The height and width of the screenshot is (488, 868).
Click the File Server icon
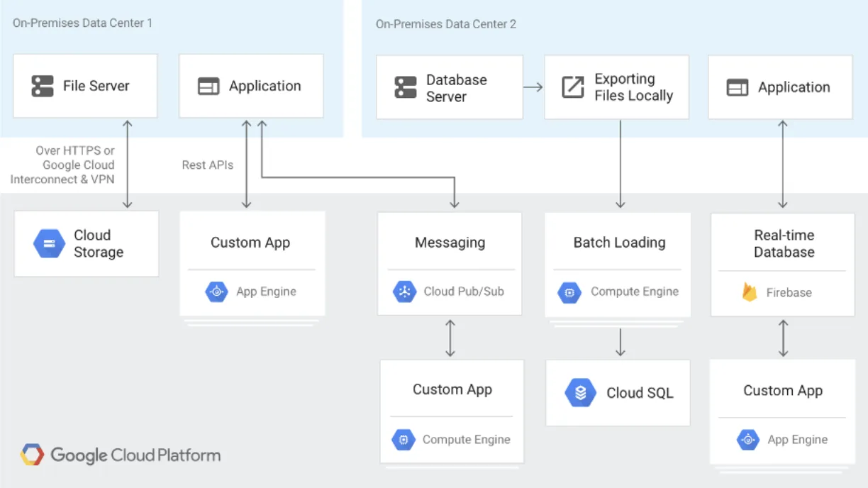click(43, 87)
